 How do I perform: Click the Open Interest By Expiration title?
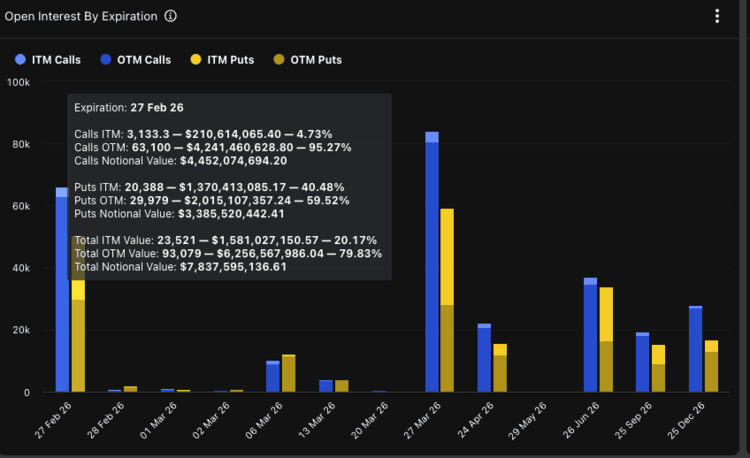coord(81,16)
